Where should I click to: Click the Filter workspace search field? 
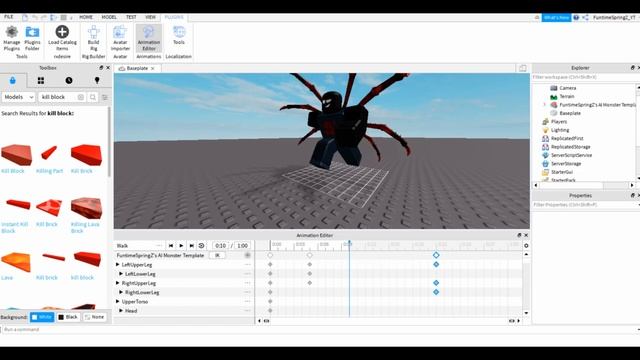tap(584, 77)
